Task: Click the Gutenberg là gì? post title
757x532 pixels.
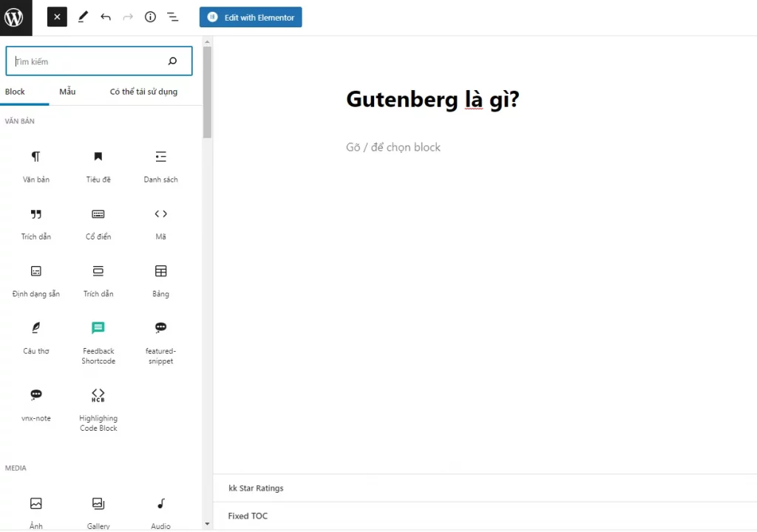Action: click(432, 99)
